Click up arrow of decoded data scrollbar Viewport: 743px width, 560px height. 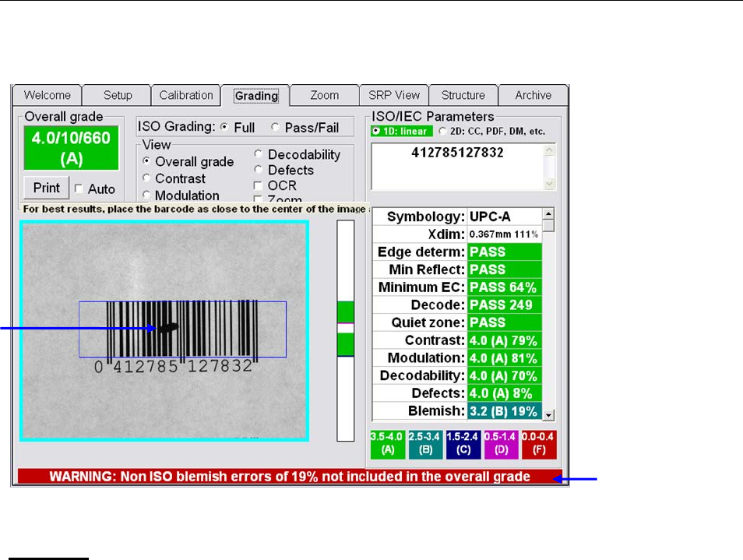pos(549,150)
